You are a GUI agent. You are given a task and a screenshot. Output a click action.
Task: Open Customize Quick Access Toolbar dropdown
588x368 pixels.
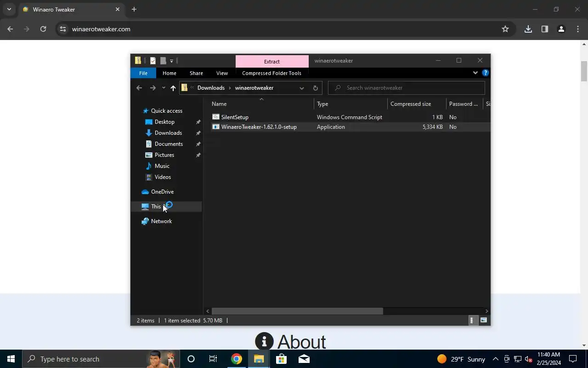[x=171, y=61]
